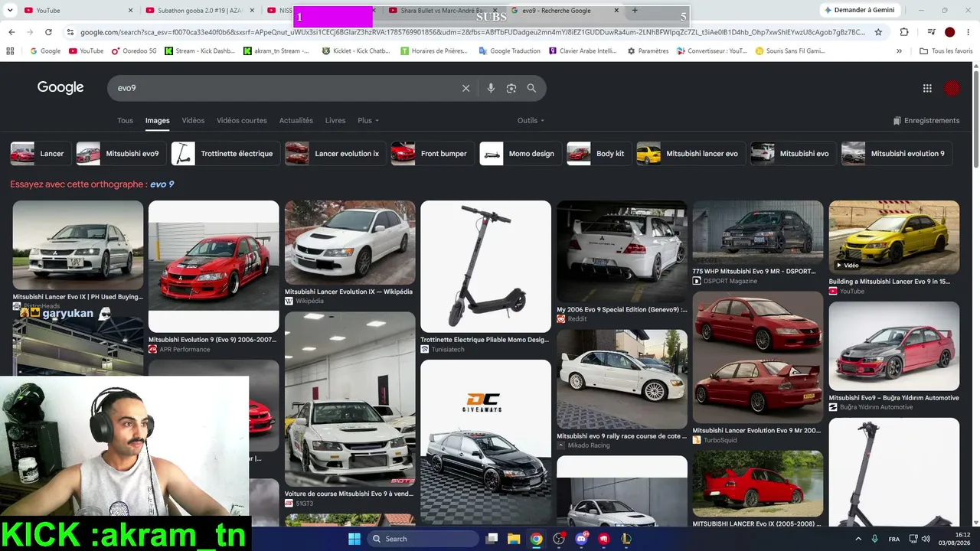This screenshot has height=551, width=980.
Task: Submit search with the magnifying glass icon
Action: point(531,88)
